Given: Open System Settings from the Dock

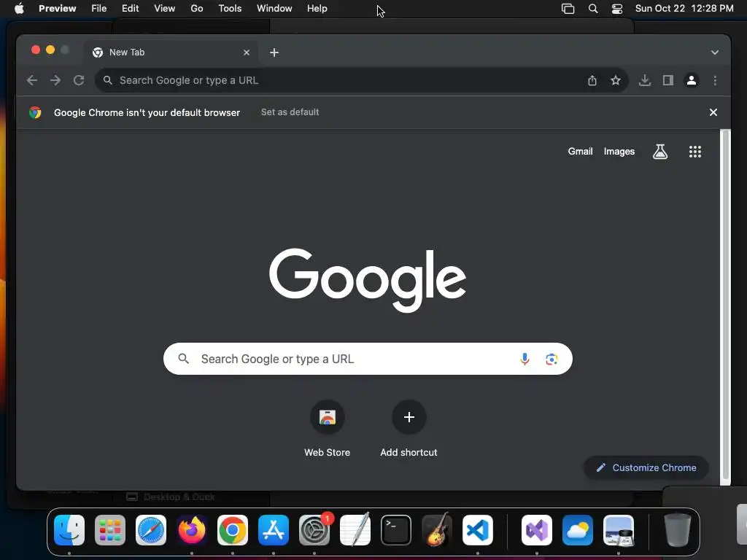Looking at the screenshot, I should coord(314,530).
